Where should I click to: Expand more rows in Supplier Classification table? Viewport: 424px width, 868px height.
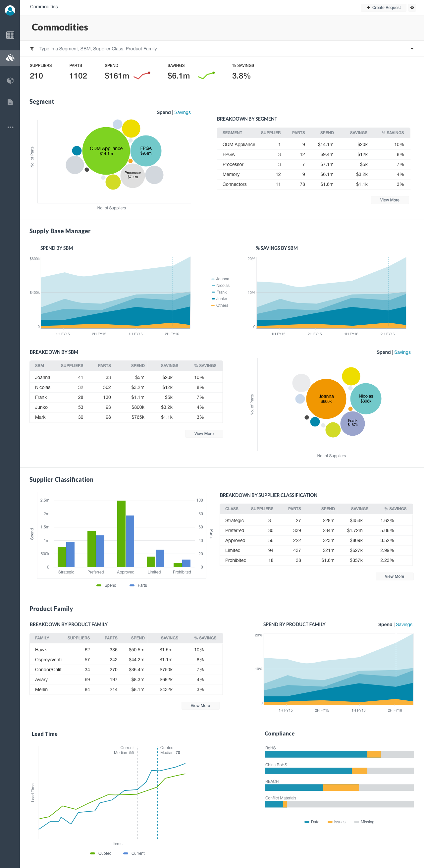(394, 576)
